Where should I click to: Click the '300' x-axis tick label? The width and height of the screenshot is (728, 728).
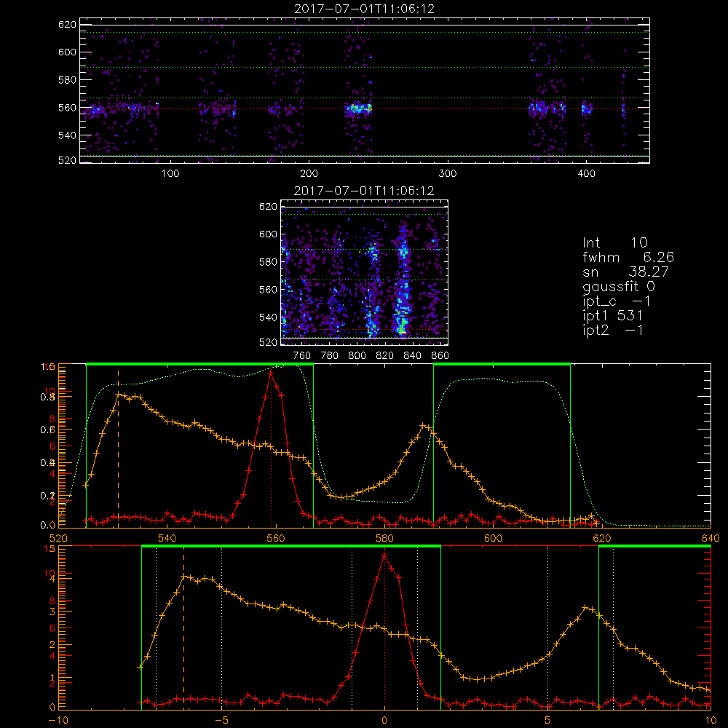[448, 174]
